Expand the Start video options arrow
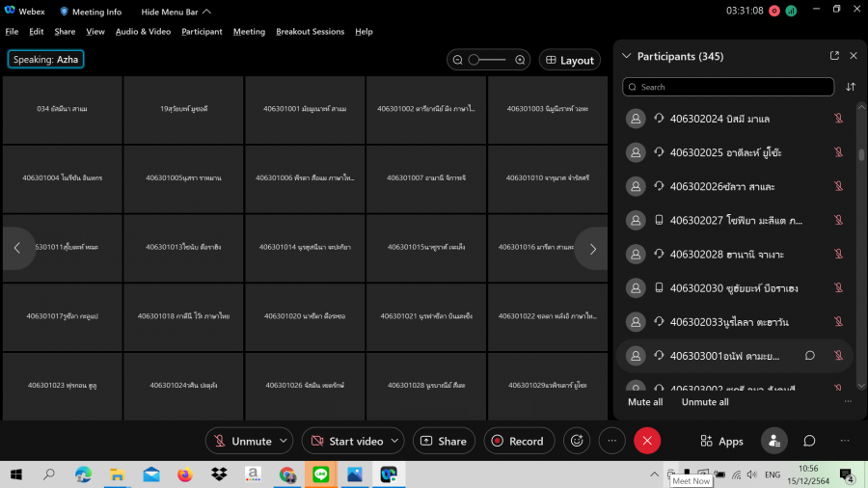The width and height of the screenshot is (868, 488). pos(394,441)
